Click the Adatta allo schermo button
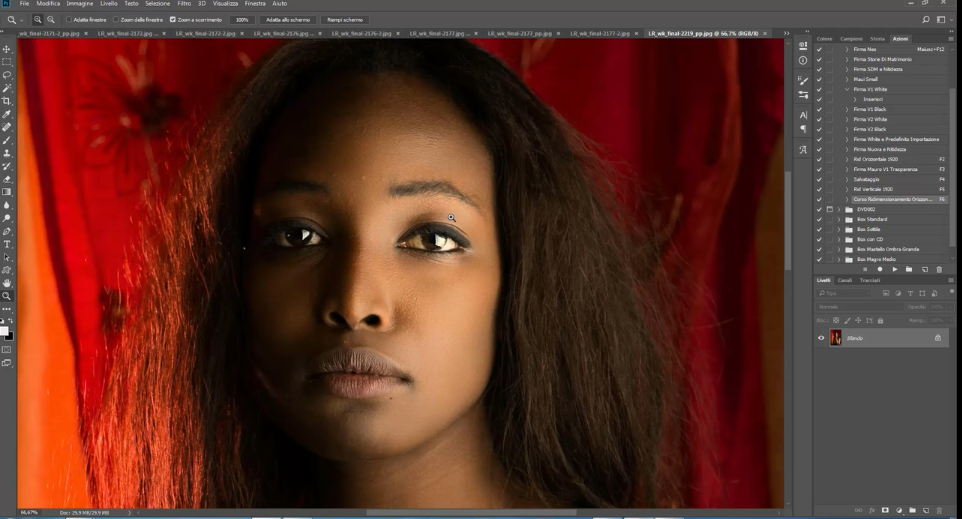Viewport: 962px width, 519px height. click(288, 19)
